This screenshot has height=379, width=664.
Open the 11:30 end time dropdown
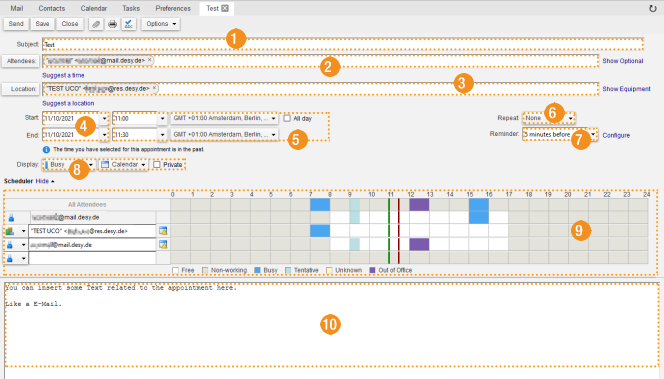162,135
